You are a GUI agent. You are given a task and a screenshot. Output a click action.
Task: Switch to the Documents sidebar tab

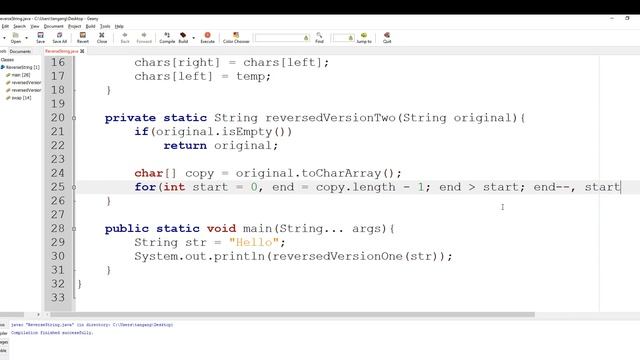coord(20,51)
